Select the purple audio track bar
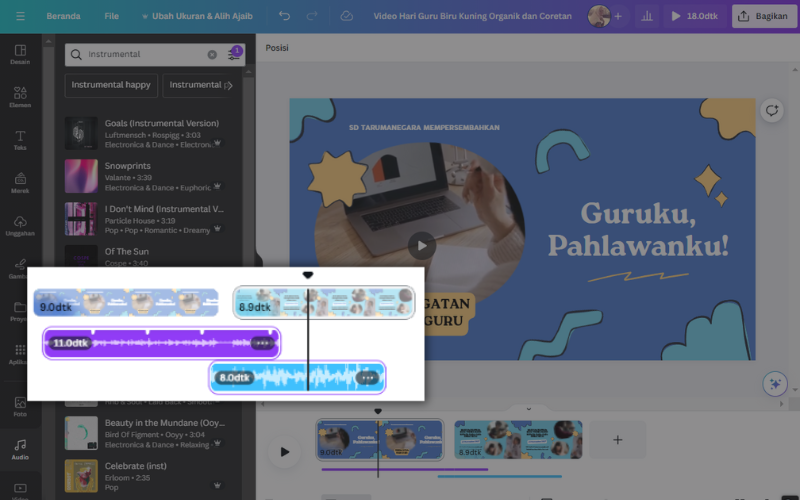 pos(405,469)
